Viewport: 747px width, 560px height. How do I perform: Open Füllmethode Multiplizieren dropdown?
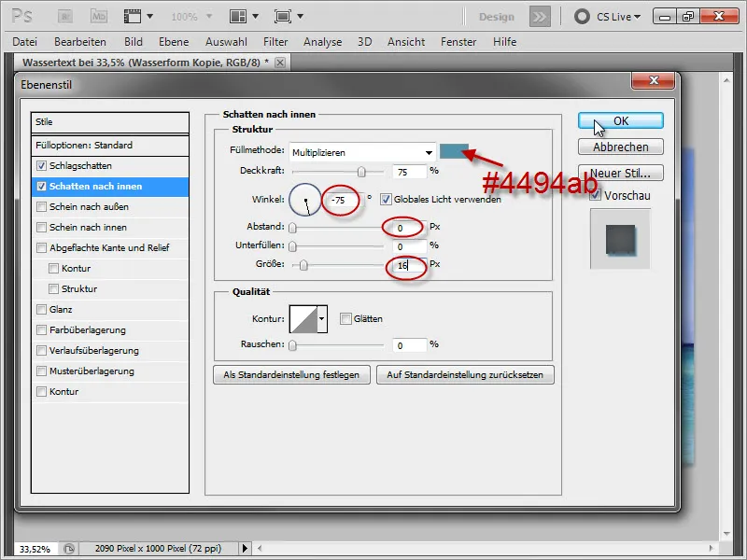click(362, 152)
